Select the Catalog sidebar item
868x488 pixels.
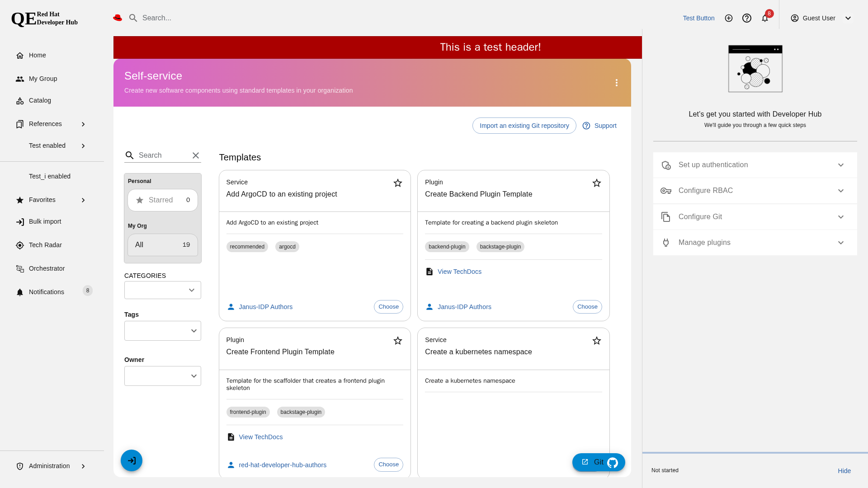coord(40,100)
